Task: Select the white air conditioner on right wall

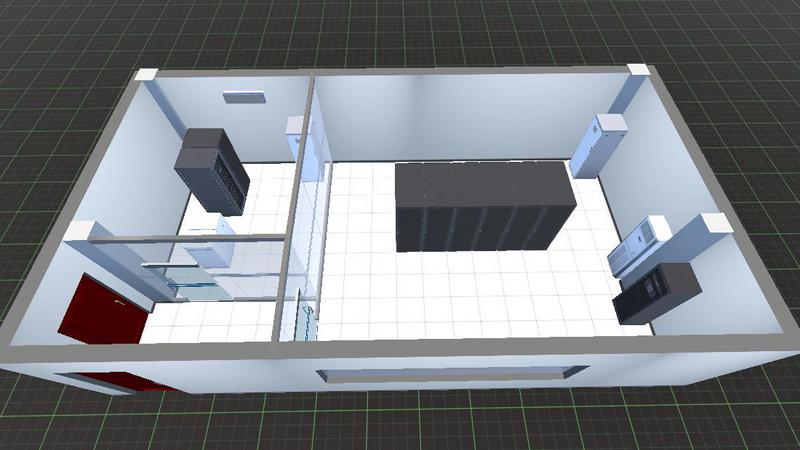Action: coord(640,244)
